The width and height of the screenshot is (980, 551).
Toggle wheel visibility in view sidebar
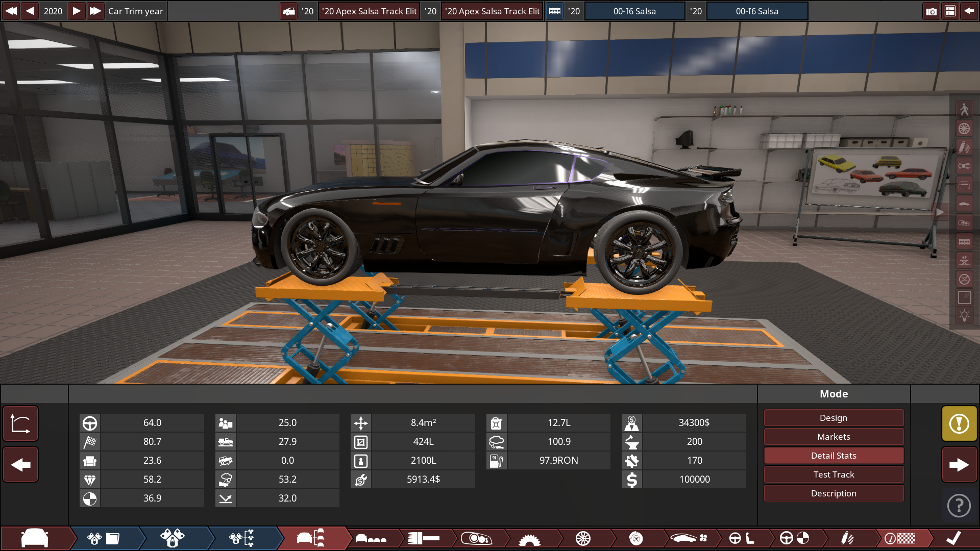964,128
